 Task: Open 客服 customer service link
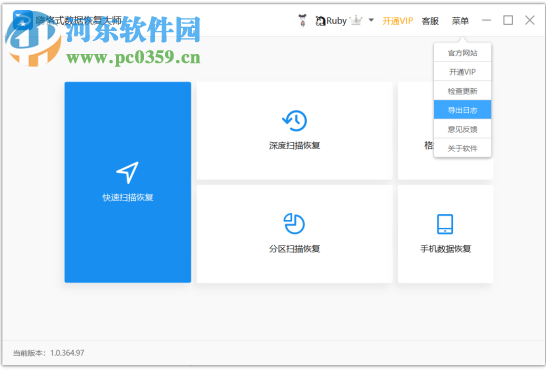click(x=430, y=21)
